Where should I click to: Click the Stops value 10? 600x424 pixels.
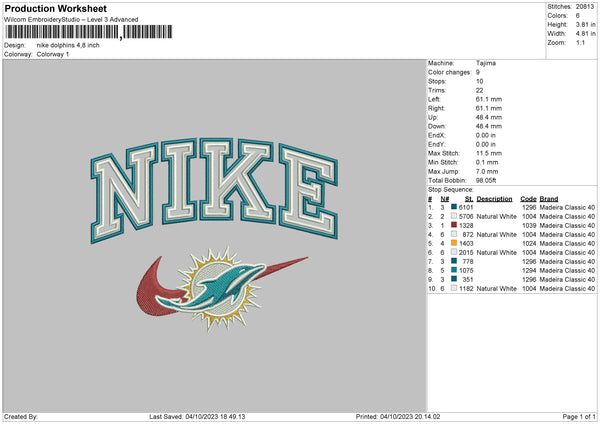pyautogui.click(x=479, y=81)
